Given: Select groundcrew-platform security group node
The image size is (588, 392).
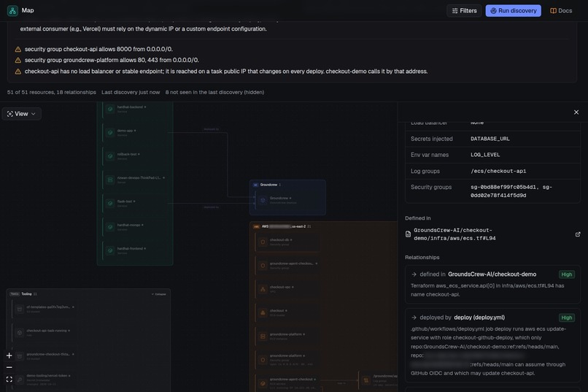Looking at the screenshot, I should click(x=288, y=360).
